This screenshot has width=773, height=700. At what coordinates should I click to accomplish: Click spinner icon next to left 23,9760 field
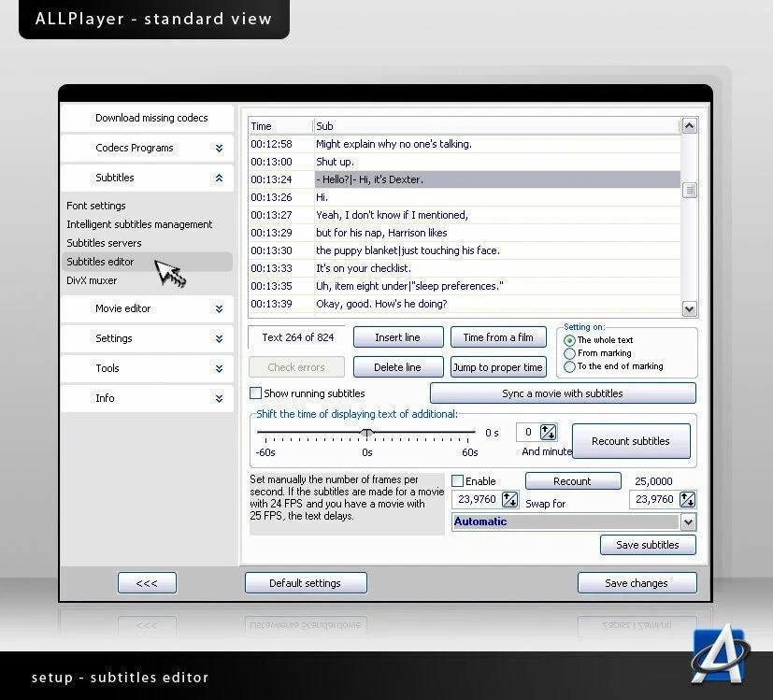coord(509,499)
